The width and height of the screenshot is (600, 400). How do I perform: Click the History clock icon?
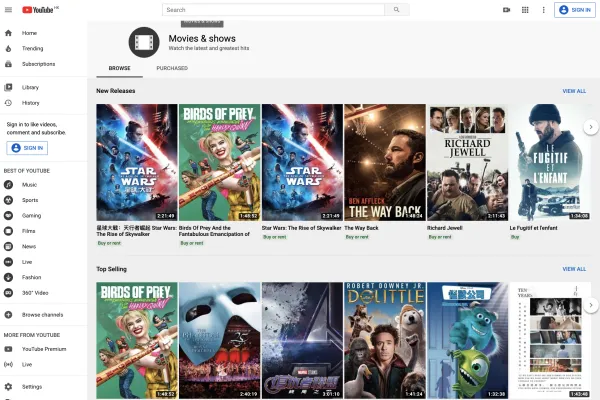pos(8,103)
